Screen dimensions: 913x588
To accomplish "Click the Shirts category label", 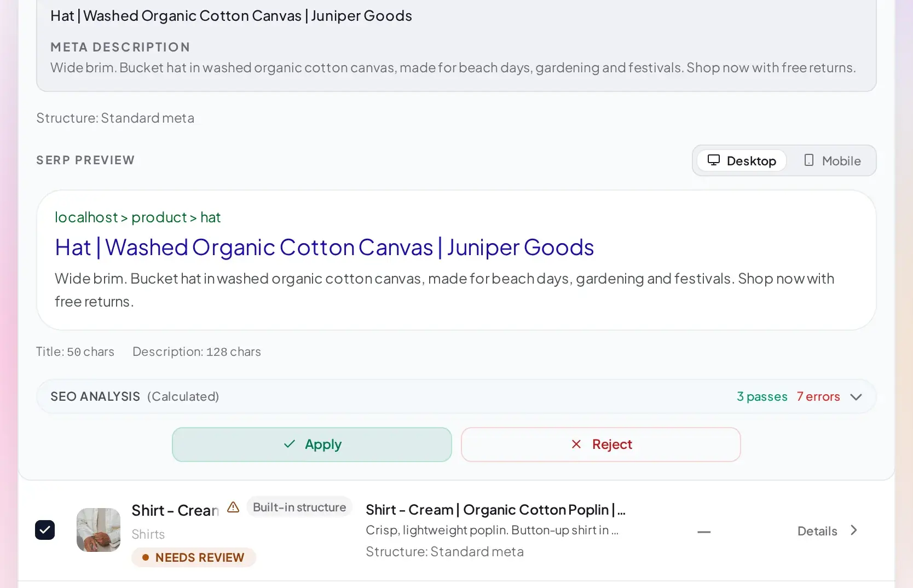I will pyautogui.click(x=148, y=534).
